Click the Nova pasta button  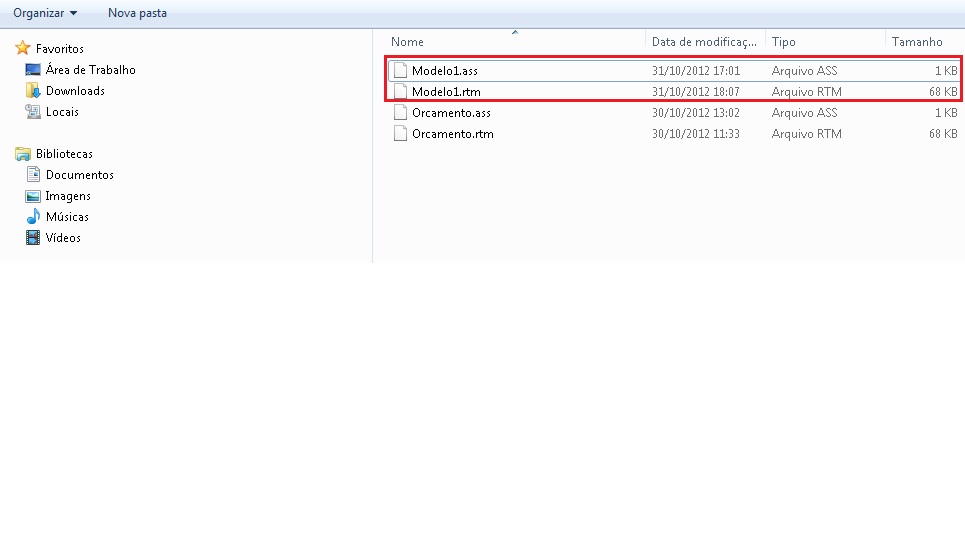[137, 13]
